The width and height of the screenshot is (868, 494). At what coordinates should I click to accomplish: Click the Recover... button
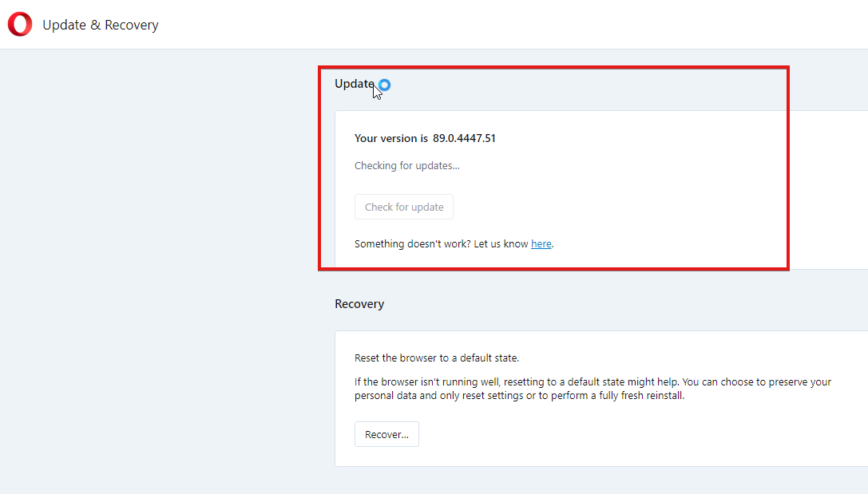click(x=387, y=434)
